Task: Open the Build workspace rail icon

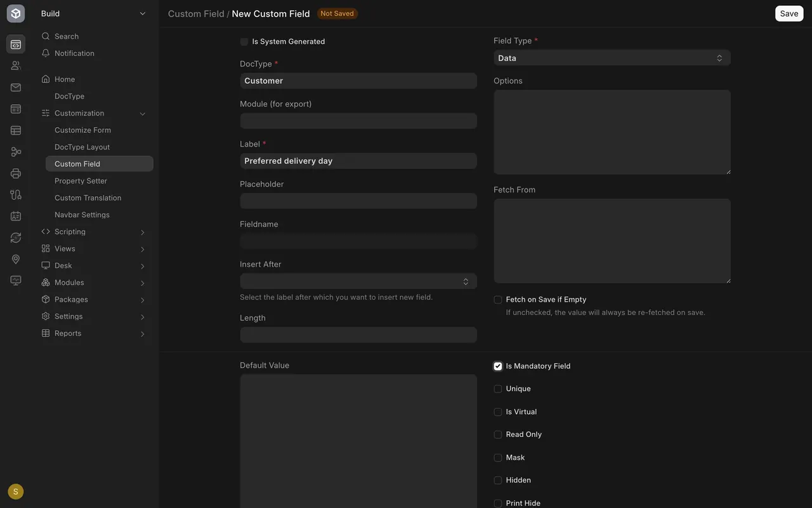Action: click(x=16, y=44)
